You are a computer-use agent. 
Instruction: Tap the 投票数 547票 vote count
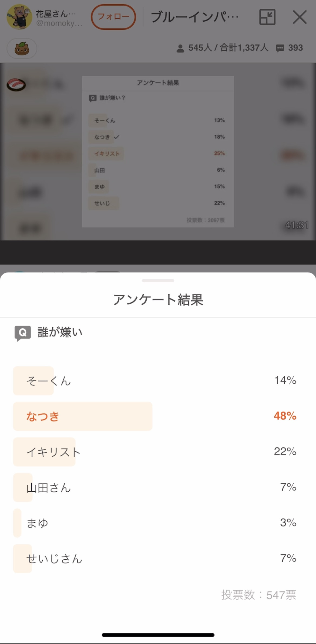click(259, 595)
